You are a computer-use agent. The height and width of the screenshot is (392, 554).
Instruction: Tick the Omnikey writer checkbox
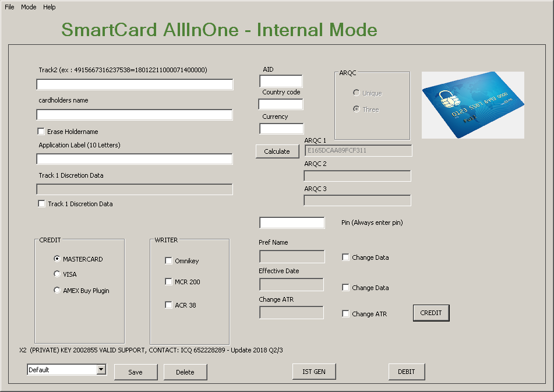pos(169,261)
